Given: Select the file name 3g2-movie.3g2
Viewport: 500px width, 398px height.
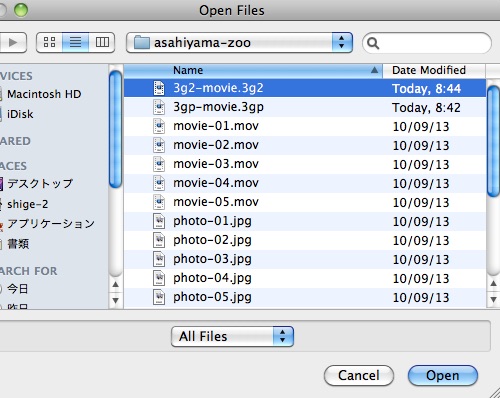Looking at the screenshot, I should pyautogui.click(x=218, y=88).
